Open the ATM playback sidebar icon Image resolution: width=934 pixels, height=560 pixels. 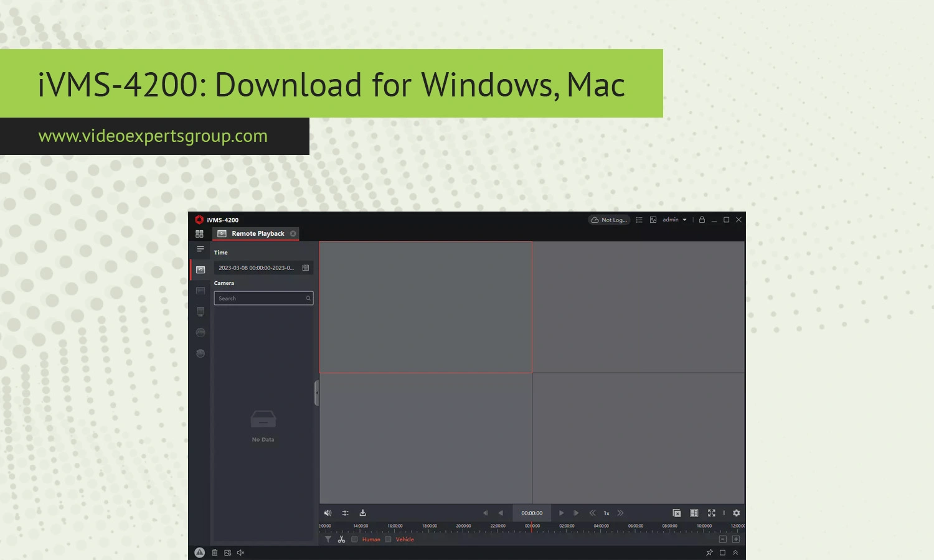[200, 332]
